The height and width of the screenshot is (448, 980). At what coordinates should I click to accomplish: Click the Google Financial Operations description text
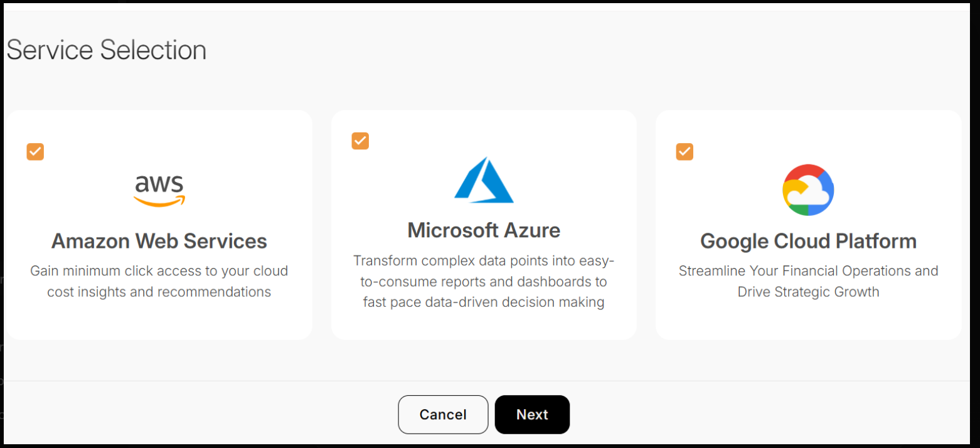[x=808, y=281]
